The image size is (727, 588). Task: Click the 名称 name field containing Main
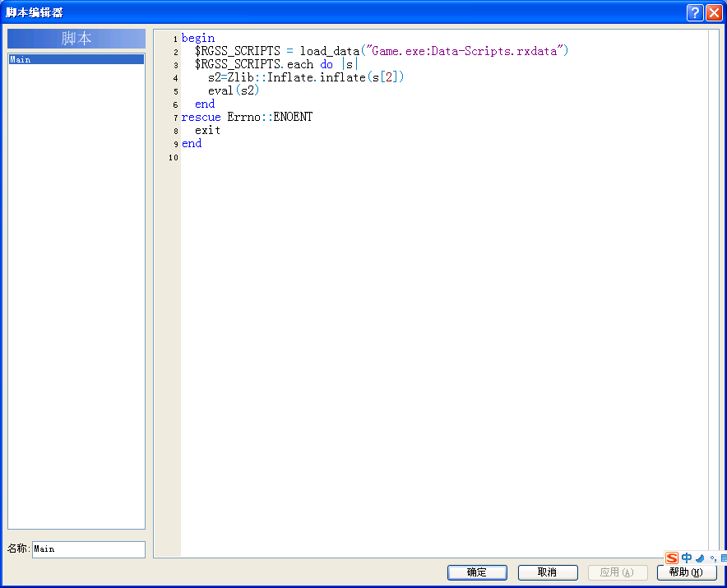point(89,549)
